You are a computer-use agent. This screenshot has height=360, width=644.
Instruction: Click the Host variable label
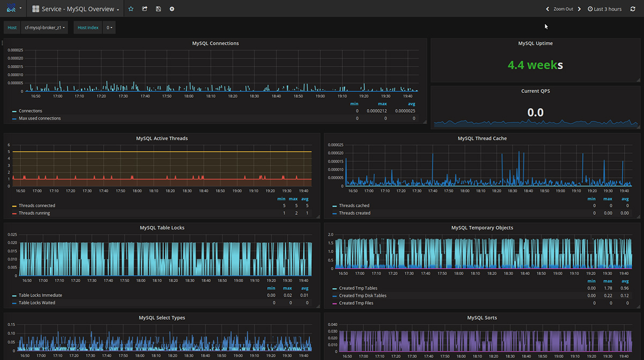12,27
